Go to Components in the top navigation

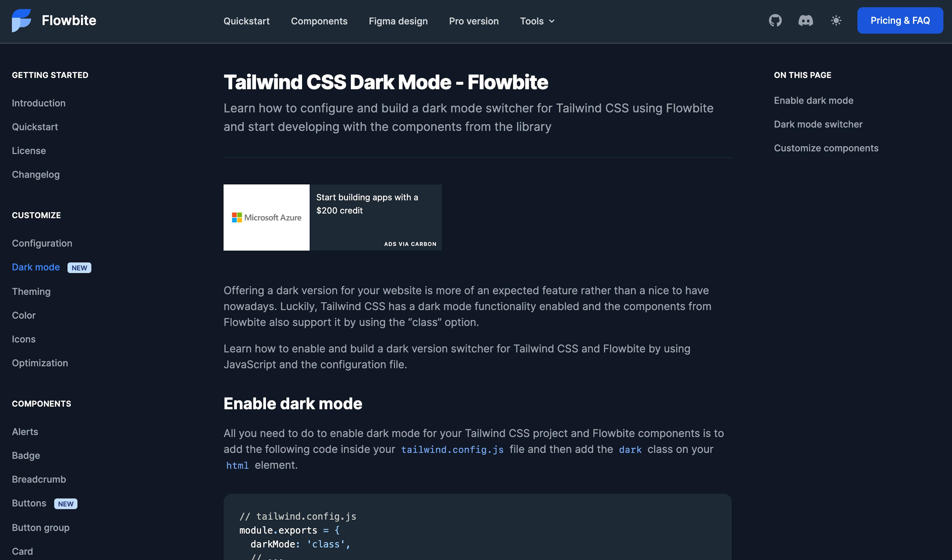(319, 21)
